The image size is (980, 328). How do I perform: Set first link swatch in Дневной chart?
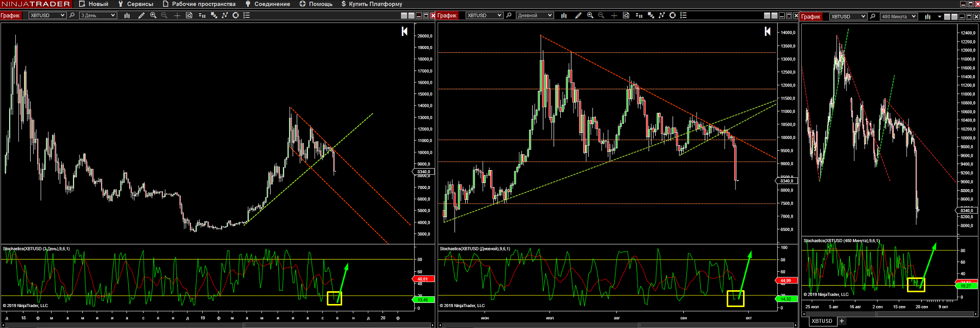767,16
